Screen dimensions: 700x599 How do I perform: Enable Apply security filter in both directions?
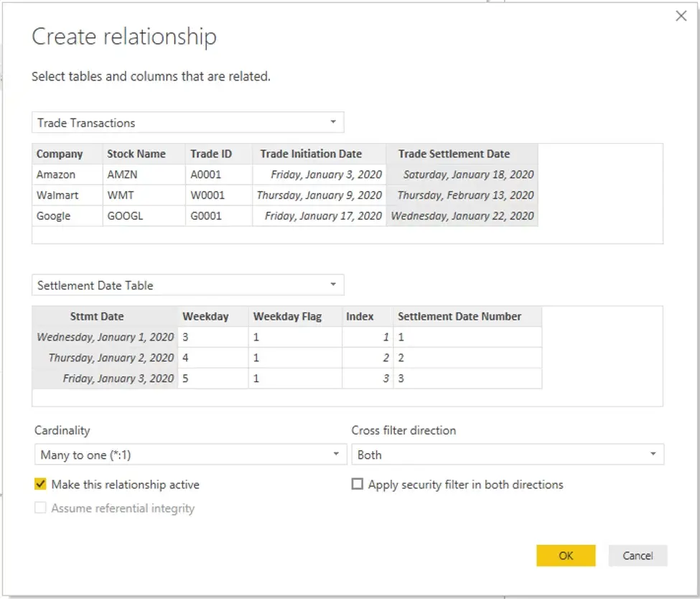pos(357,484)
